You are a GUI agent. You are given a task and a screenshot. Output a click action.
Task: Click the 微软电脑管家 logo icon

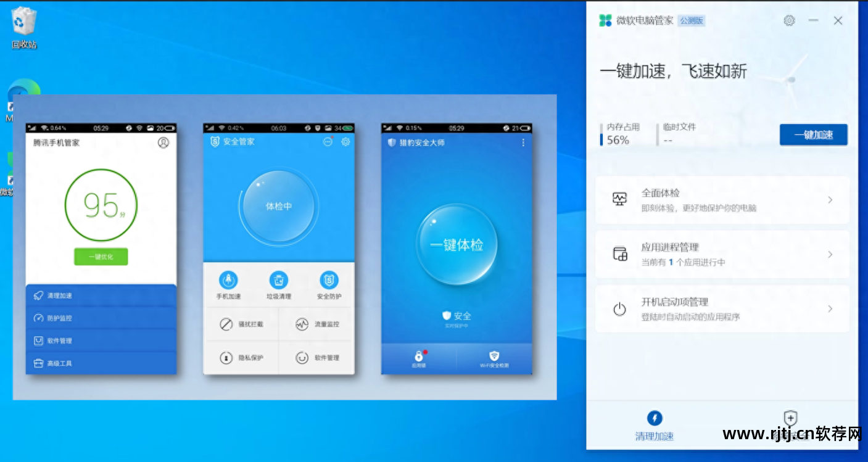605,20
